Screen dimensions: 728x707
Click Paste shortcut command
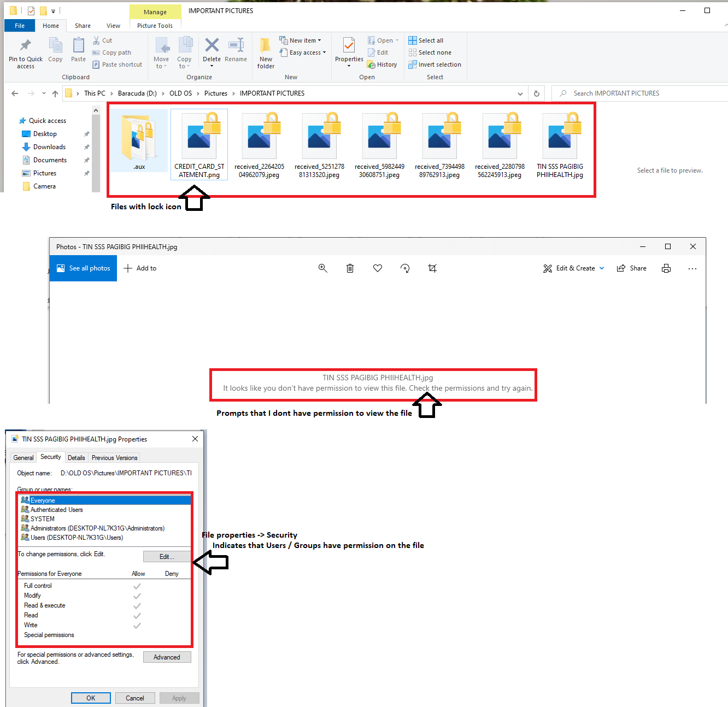point(117,64)
